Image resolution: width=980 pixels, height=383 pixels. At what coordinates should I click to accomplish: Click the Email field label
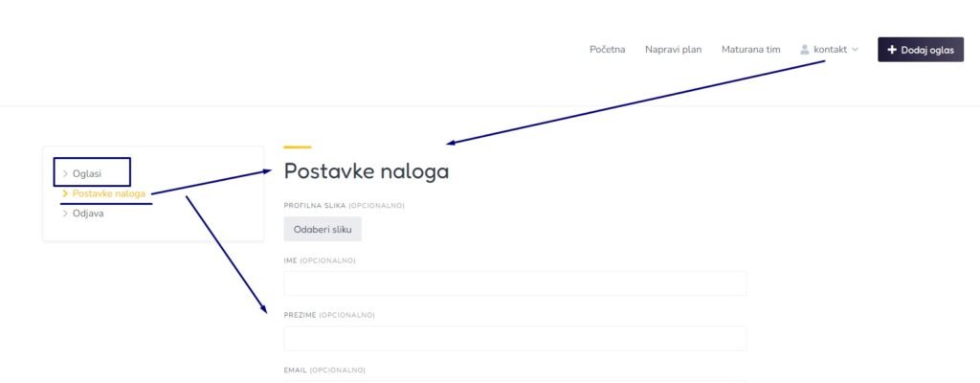(x=324, y=370)
